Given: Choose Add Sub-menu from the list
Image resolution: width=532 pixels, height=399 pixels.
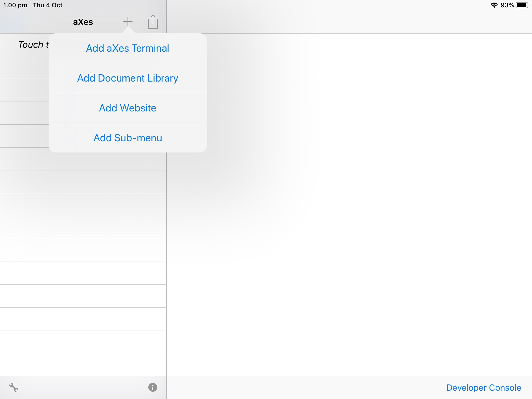Looking at the screenshot, I should [128, 138].
